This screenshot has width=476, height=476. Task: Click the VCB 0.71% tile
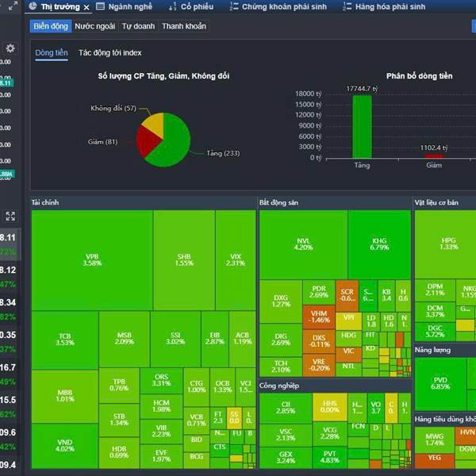[197, 420]
